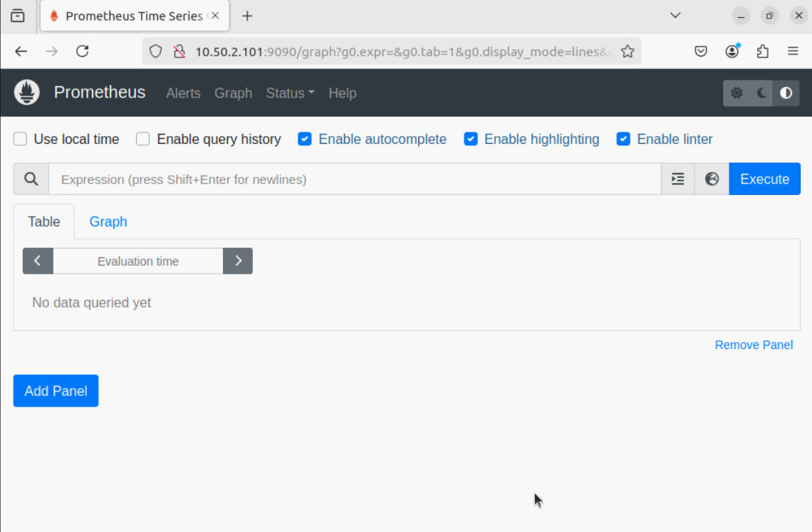The image size is (812, 532).
Task: Click the Execute button
Action: (x=764, y=179)
